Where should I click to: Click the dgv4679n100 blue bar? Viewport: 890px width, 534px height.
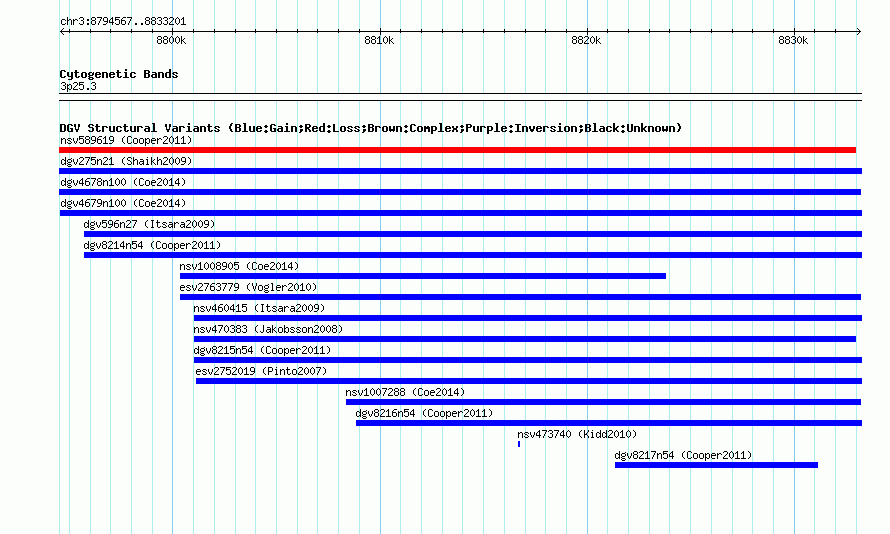[461, 213]
